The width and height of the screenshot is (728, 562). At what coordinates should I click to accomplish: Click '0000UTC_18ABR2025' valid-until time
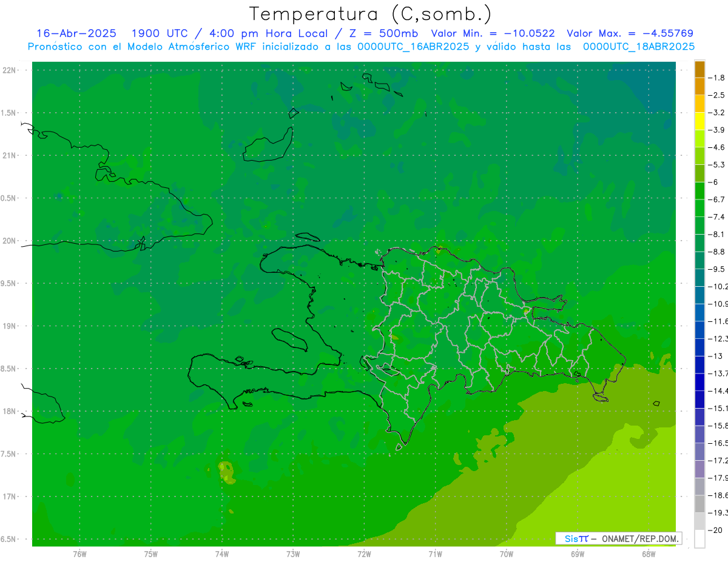click(638, 47)
